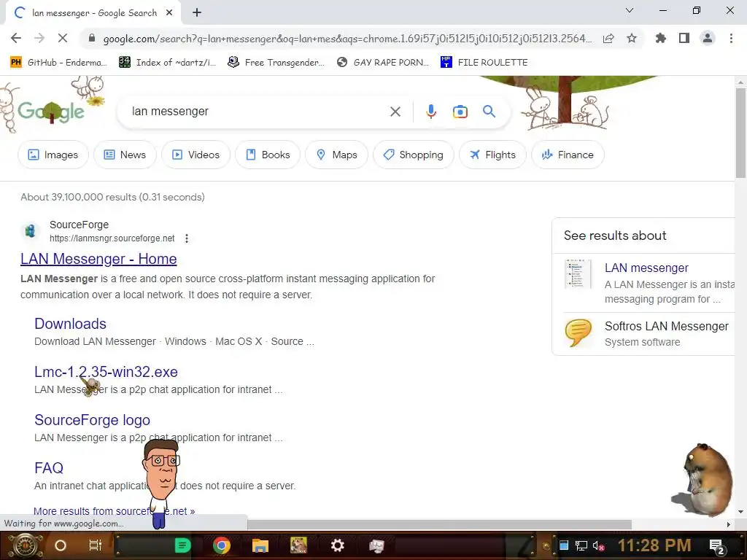Image resolution: width=747 pixels, height=560 pixels.
Task: Open Cortana circle on taskbar
Action: click(x=60, y=545)
